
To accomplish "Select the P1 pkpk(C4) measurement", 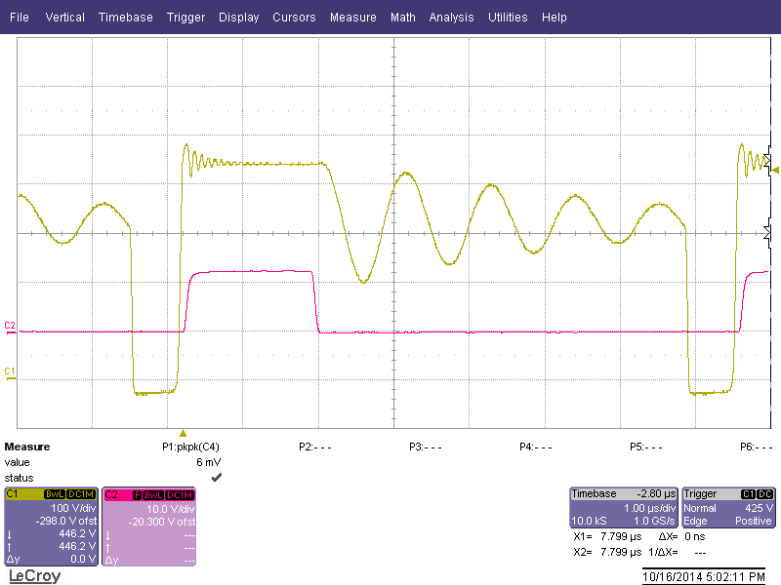I will pyautogui.click(x=193, y=447).
